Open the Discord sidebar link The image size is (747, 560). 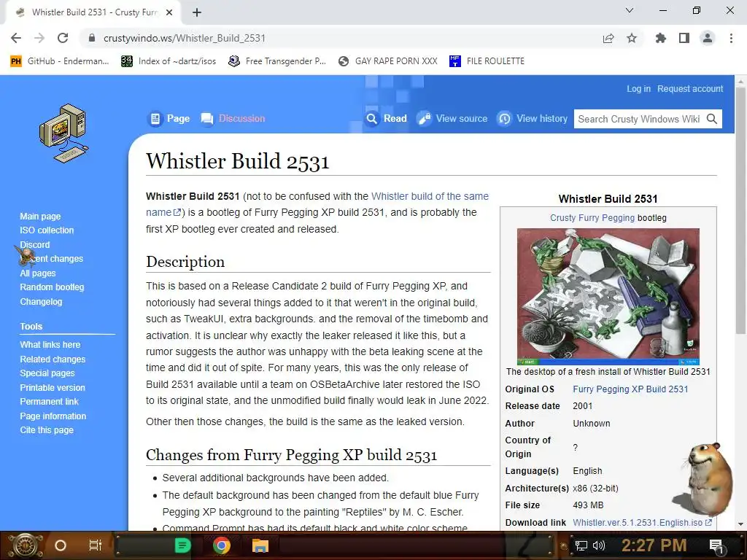[35, 244]
